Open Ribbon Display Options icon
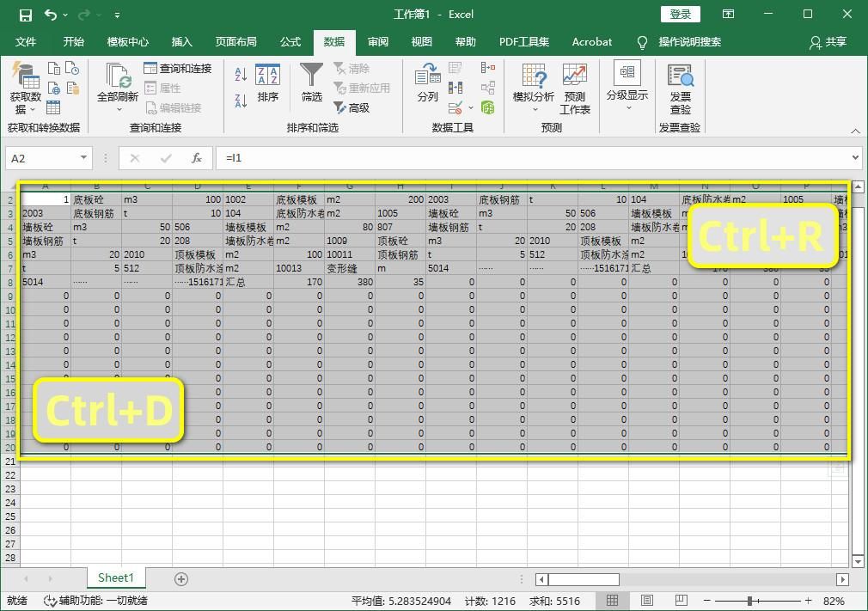The width and height of the screenshot is (868, 611). point(729,15)
